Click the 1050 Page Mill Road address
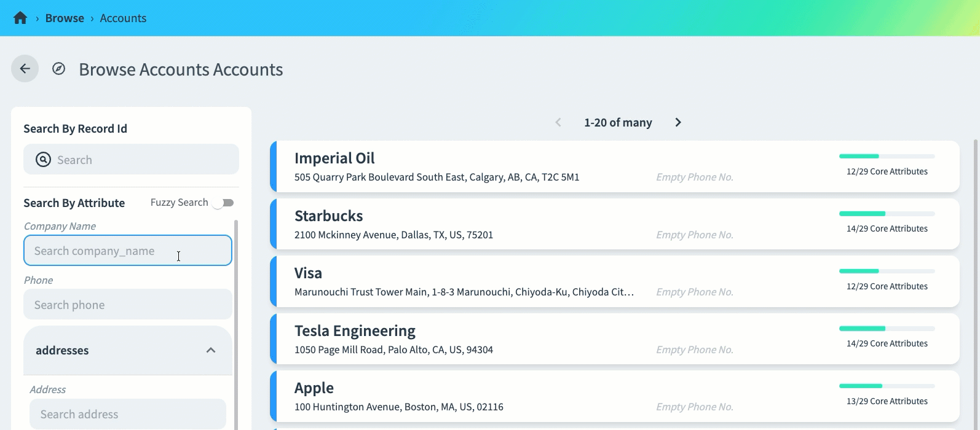 tap(393, 350)
